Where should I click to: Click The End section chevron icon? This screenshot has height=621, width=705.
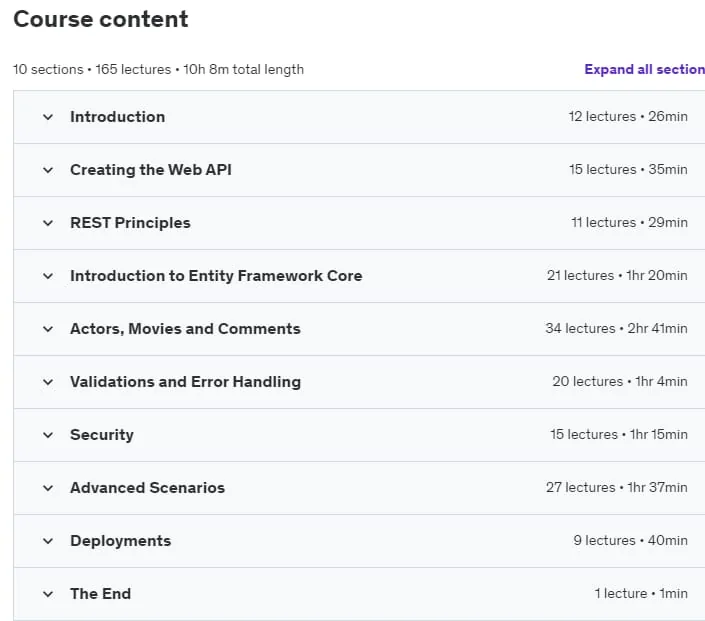pos(48,594)
